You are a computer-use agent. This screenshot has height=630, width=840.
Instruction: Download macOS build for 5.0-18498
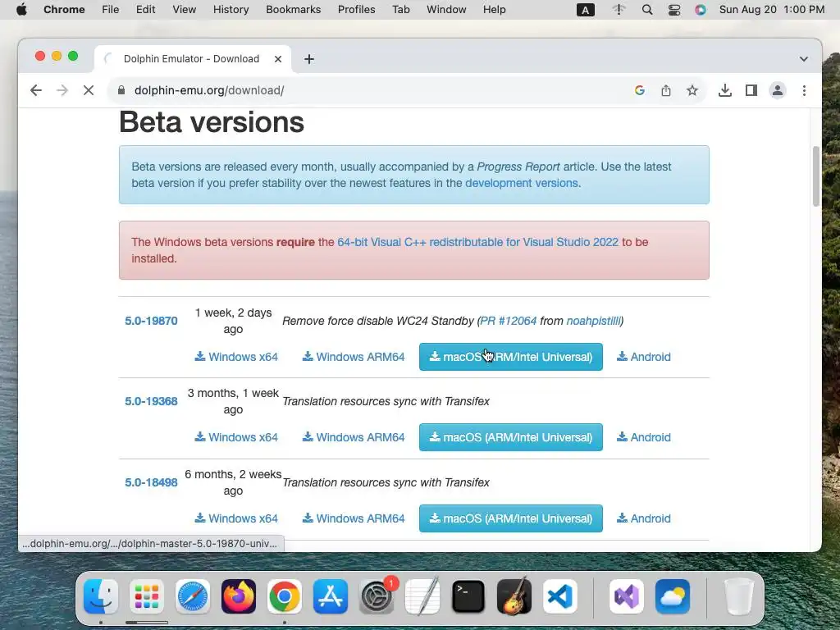coord(510,518)
